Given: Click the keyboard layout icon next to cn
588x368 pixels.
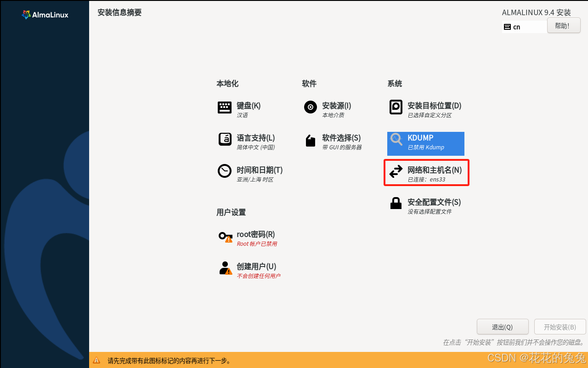Looking at the screenshot, I should tap(507, 27).
